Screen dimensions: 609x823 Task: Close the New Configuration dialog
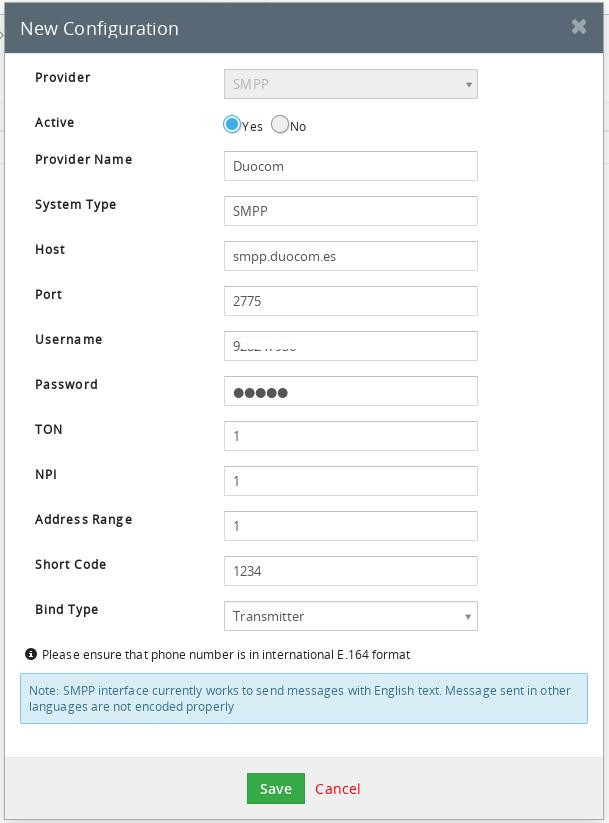tap(578, 27)
